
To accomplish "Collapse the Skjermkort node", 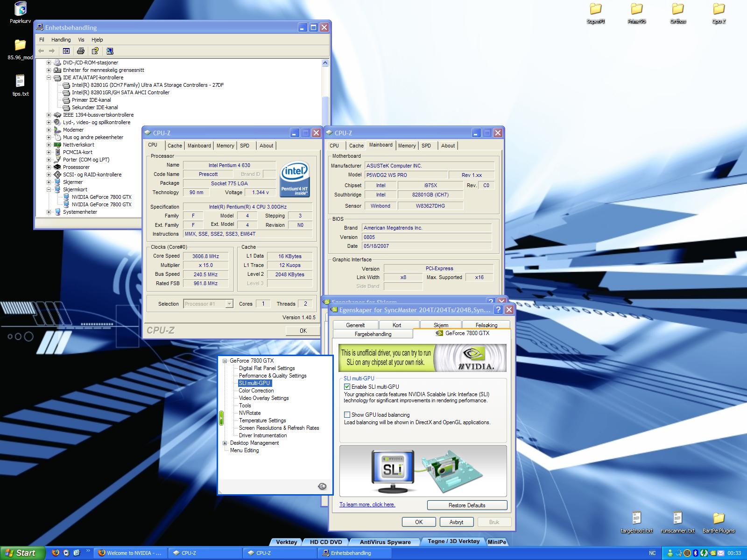I will (49, 189).
